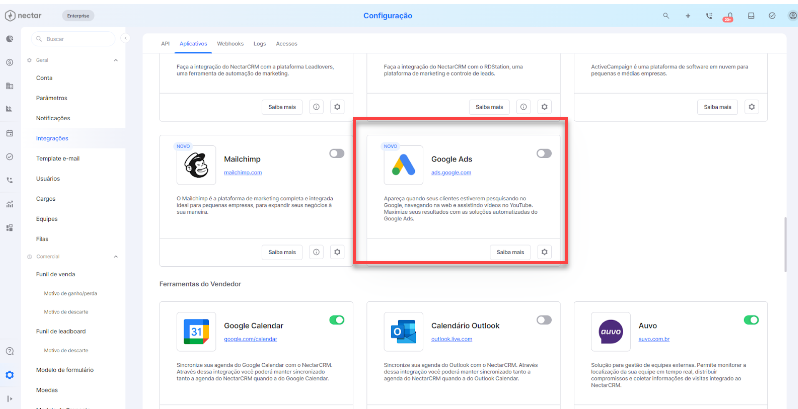Open the phone icon in left rail
The image size is (798, 409).
point(10,180)
